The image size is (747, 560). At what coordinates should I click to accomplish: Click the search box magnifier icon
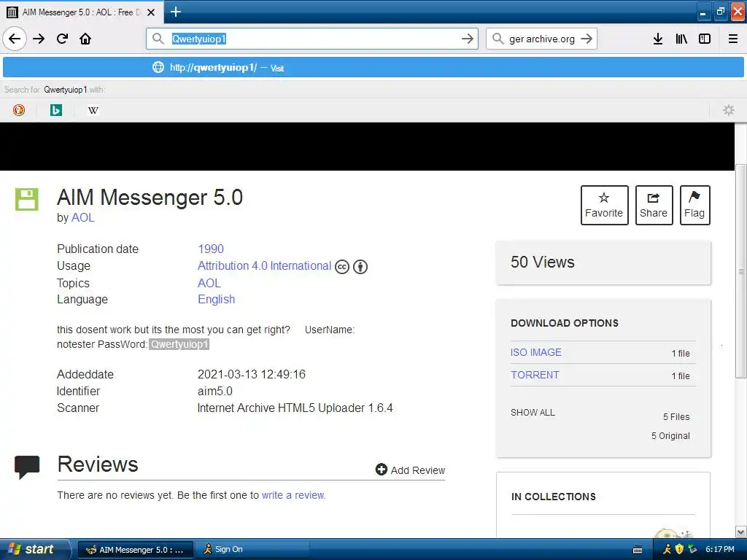click(x=498, y=39)
